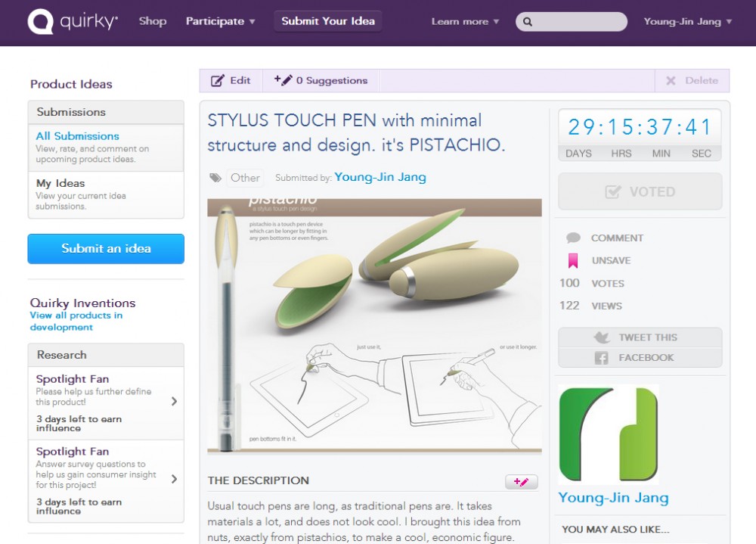This screenshot has height=544, width=756.
Task: Click the Delete X icon
Action: 671,81
